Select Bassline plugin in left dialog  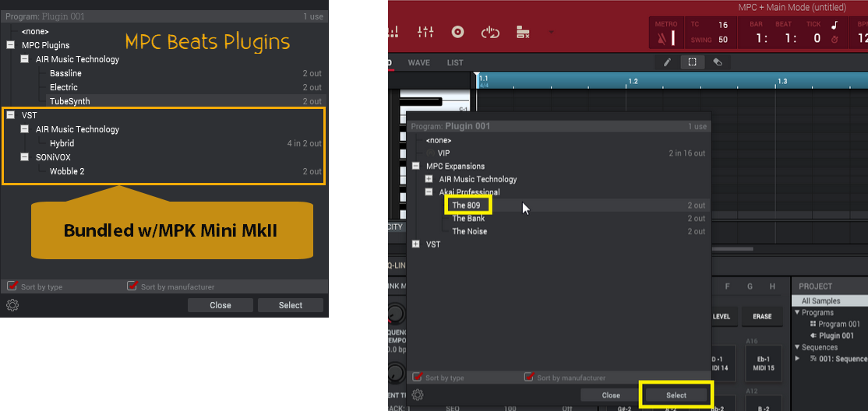(x=66, y=73)
